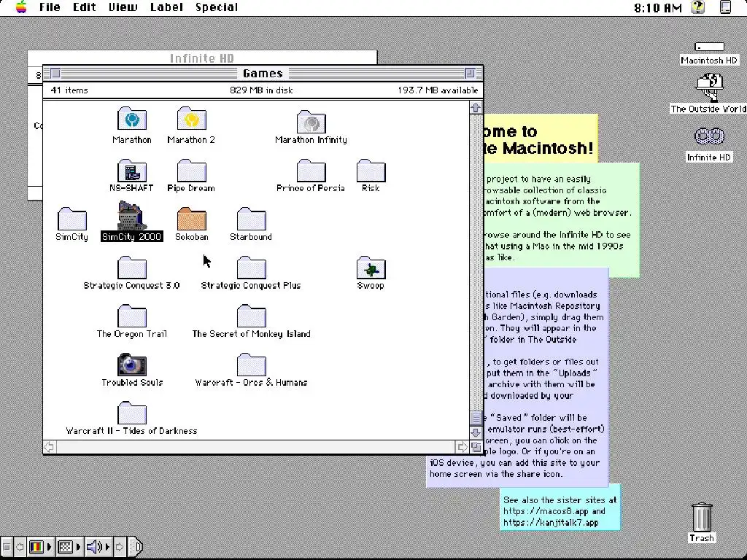
Task: Select the Swoop game folder
Action: click(371, 268)
